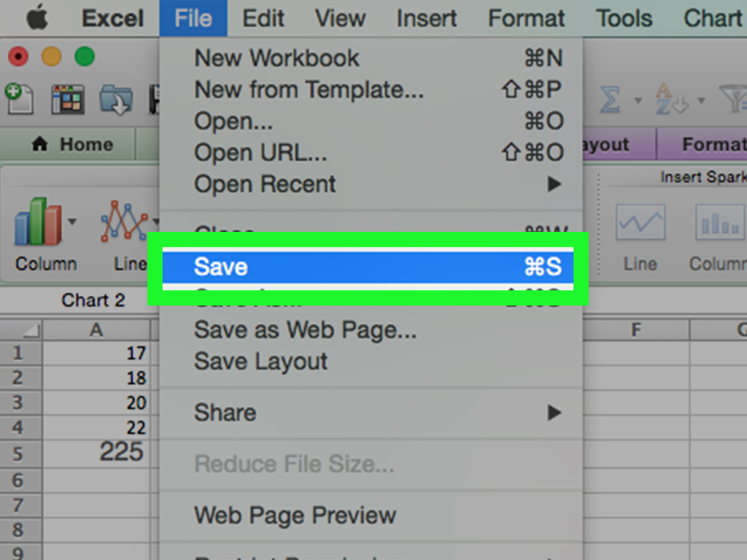Expand the AutoSum dropdown arrow
The width and height of the screenshot is (747, 560).
coord(638,101)
